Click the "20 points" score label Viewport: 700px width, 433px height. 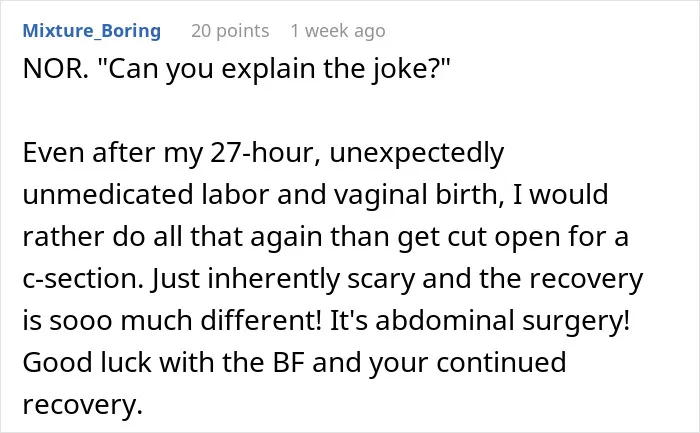point(230,31)
